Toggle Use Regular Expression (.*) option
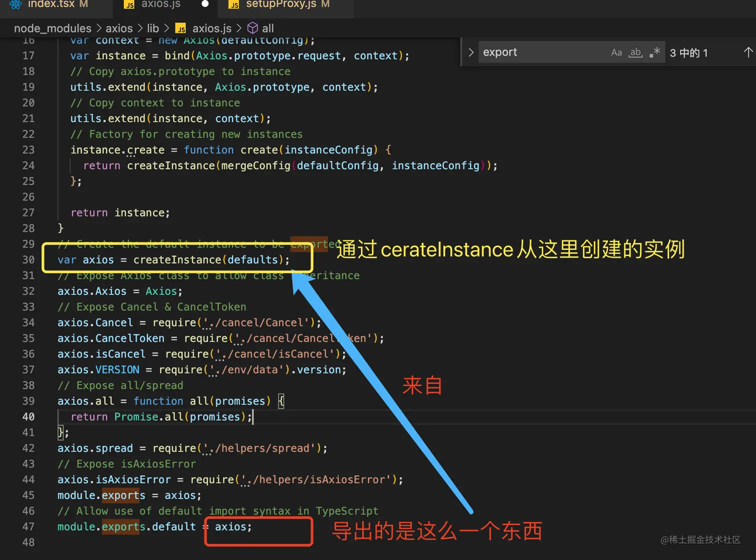Image resolution: width=756 pixels, height=560 pixels. (x=654, y=52)
